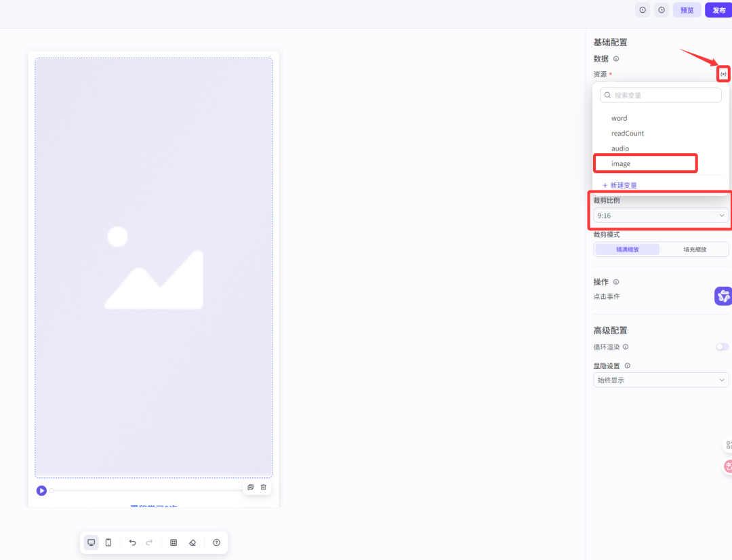The image size is (732, 560).
Task: Expand the 显隐设置 dropdown
Action: coord(659,380)
